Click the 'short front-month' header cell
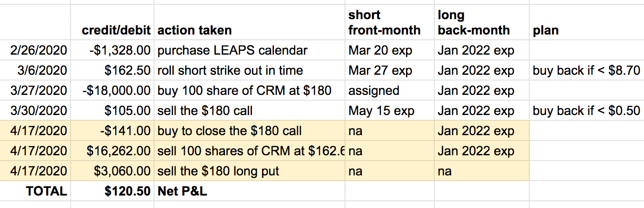This screenshot has height=208, width=644. click(x=390, y=23)
